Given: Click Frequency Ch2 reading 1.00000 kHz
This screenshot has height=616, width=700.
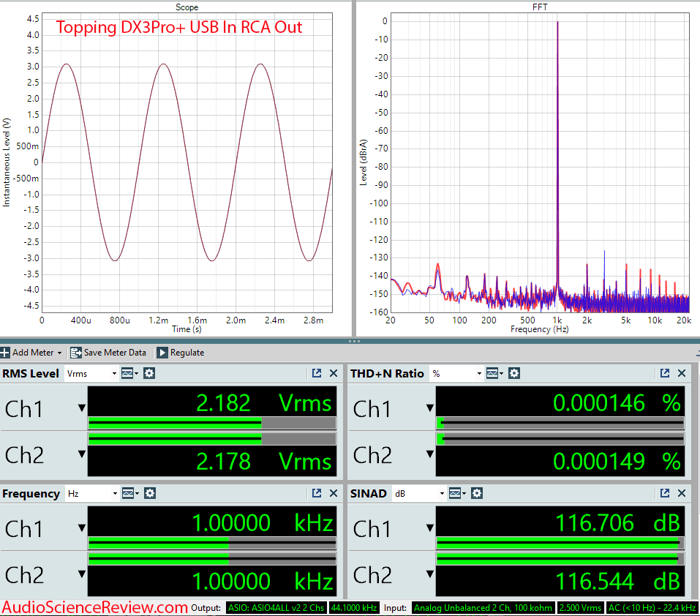Looking at the screenshot, I should coord(263,581).
